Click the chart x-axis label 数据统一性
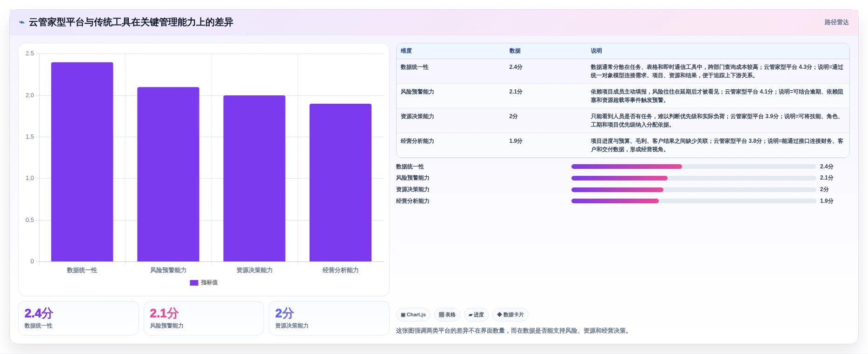The width and height of the screenshot is (868, 354). pos(82,270)
